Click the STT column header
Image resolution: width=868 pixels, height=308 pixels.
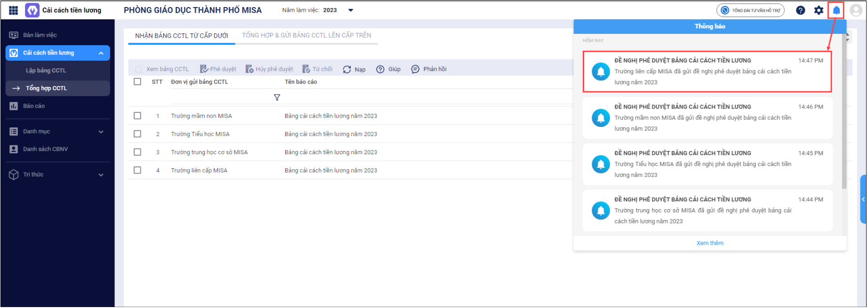157,82
